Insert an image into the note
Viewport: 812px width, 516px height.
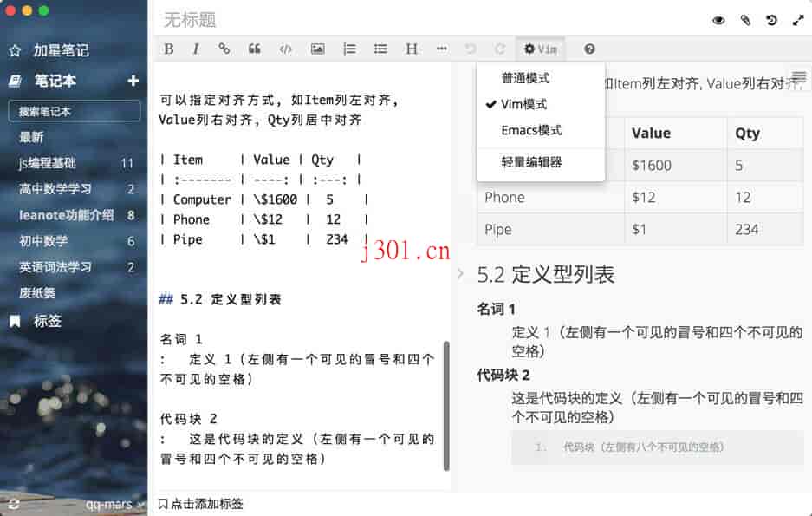pos(317,49)
